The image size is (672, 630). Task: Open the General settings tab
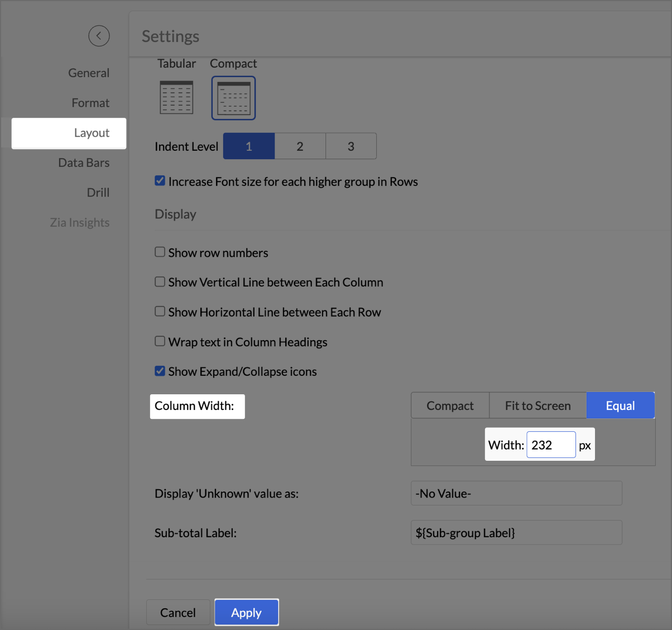pos(89,73)
